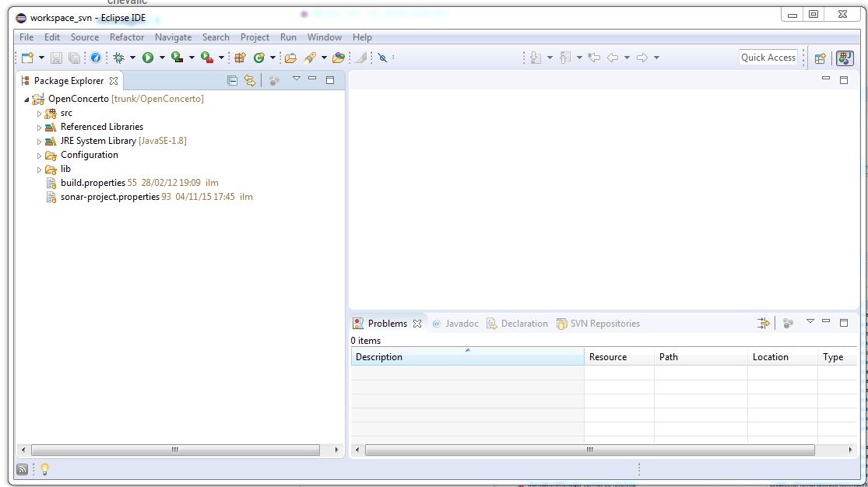Open the Project menu
This screenshot has width=868, height=487.
click(x=255, y=37)
